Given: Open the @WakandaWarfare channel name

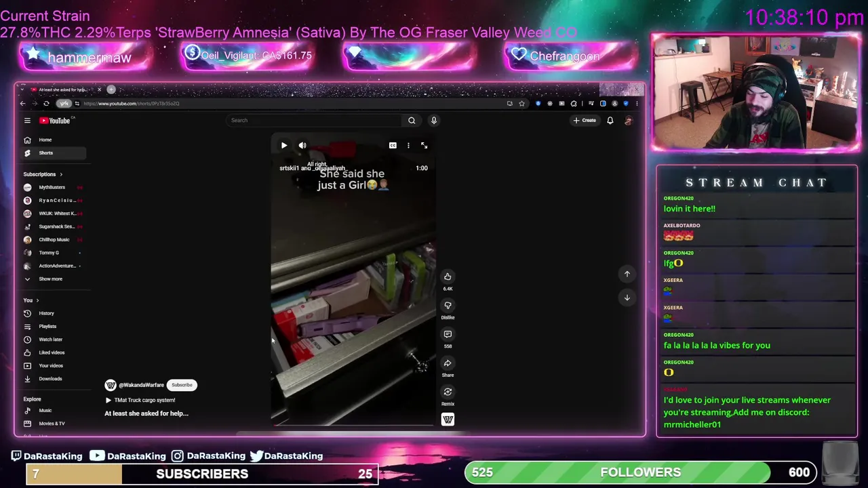Looking at the screenshot, I should click(x=141, y=385).
